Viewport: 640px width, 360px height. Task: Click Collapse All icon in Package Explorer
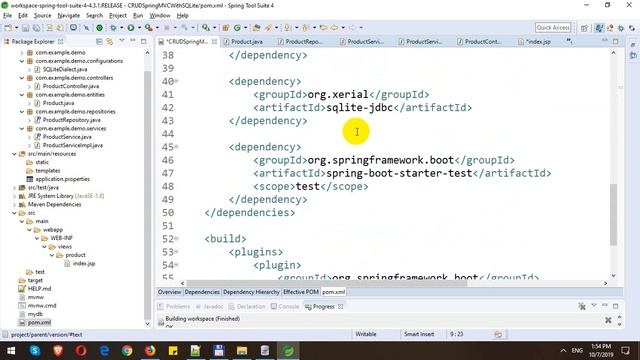coord(99,41)
